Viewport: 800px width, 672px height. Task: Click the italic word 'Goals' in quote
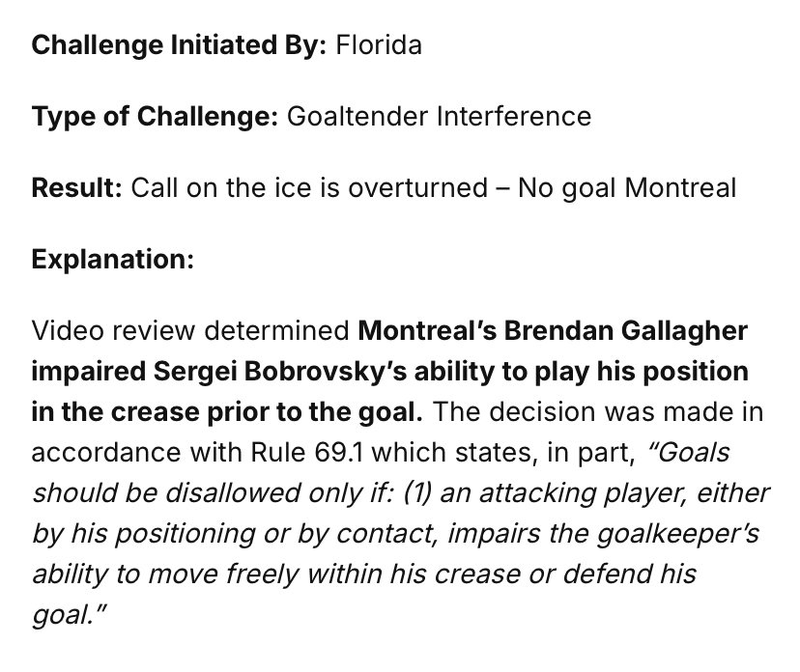click(x=688, y=452)
